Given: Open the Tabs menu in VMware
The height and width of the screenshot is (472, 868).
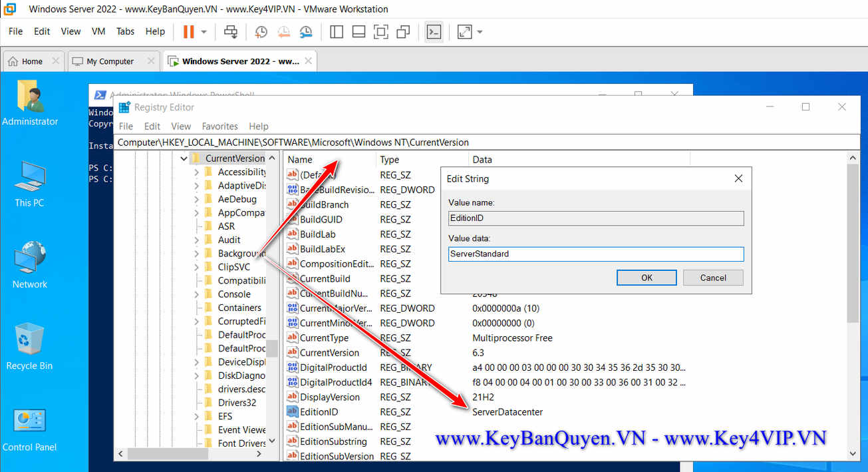Looking at the screenshot, I should [x=125, y=31].
